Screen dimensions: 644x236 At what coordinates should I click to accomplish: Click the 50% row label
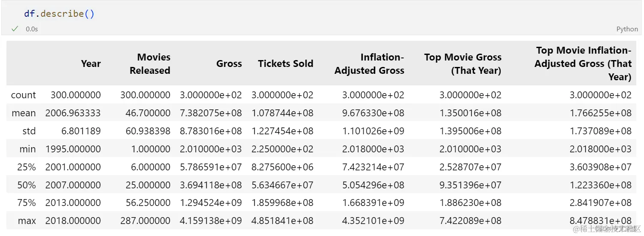[x=27, y=185]
